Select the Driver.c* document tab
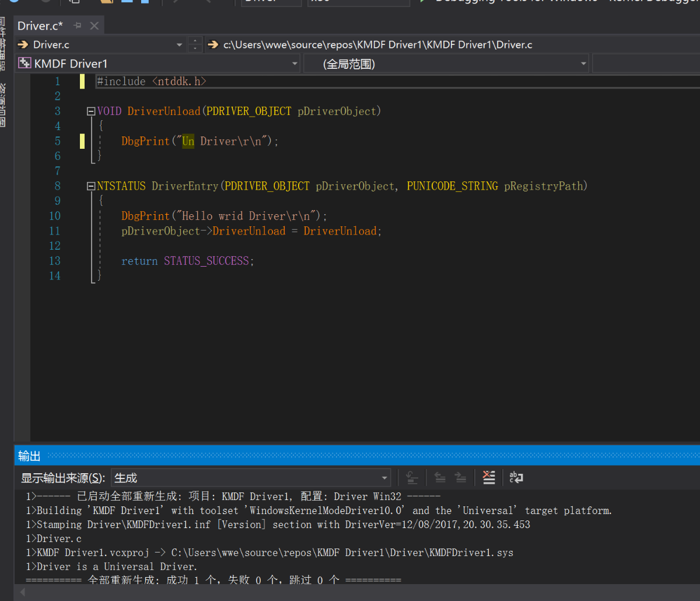This screenshot has height=601, width=700. click(x=40, y=26)
